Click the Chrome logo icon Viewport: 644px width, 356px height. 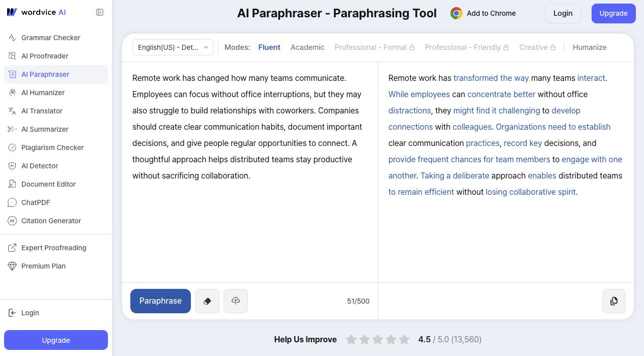pyautogui.click(x=456, y=13)
